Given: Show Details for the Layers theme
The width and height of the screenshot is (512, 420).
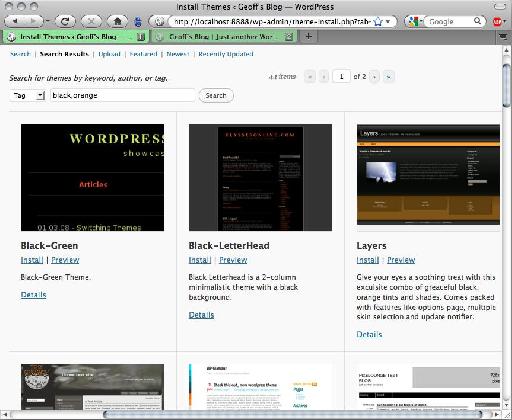Looking at the screenshot, I should pos(369,334).
